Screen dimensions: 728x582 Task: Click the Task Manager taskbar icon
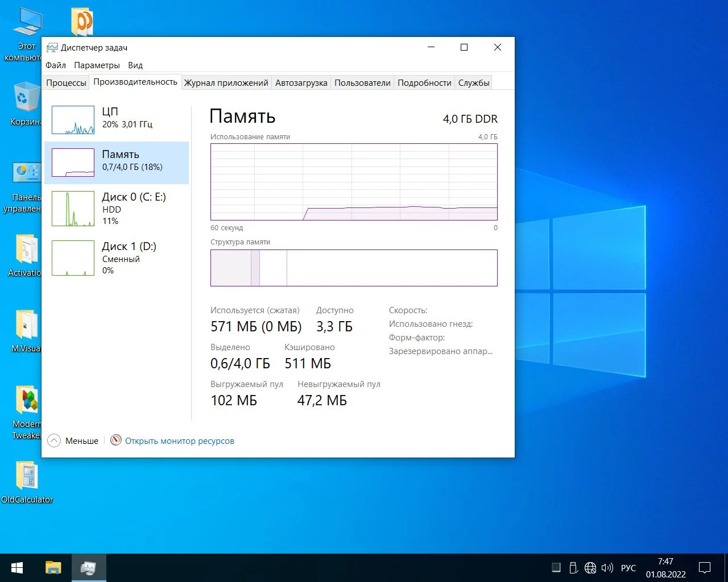pos(89,568)
